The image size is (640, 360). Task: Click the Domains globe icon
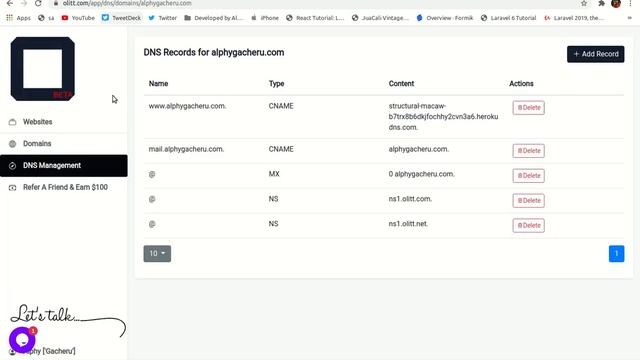[x=12, y=144]
